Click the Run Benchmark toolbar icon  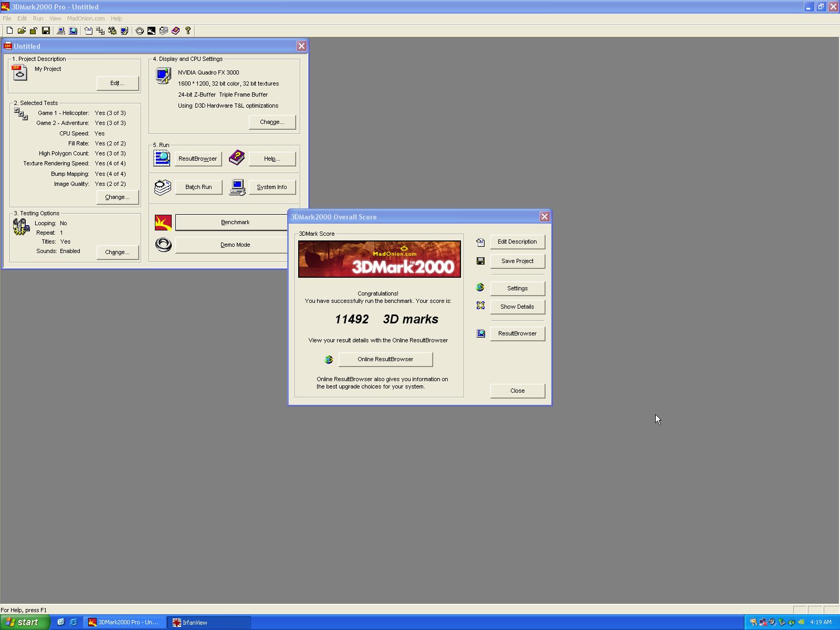[151, 31]
